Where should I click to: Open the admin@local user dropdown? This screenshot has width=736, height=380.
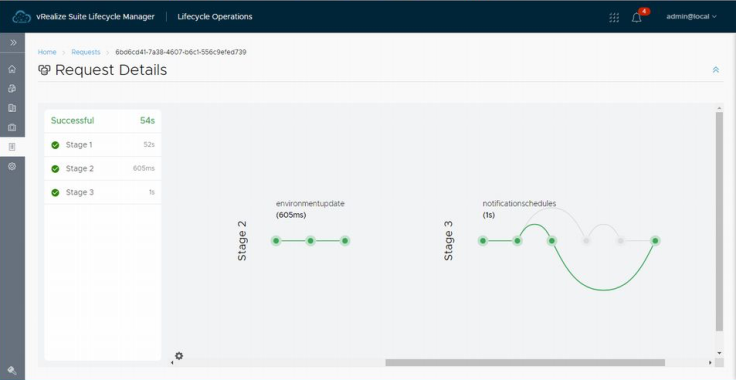[691, 16]
